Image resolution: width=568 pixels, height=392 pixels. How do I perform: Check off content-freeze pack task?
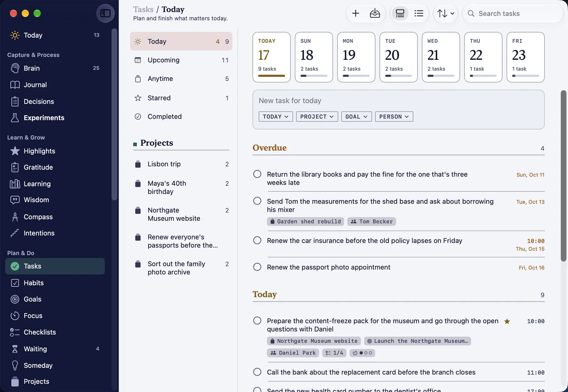pos(257,321)
